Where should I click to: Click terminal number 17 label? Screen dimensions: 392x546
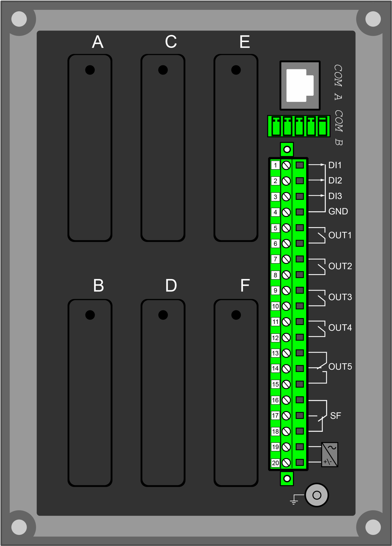click(x=275, y=415)
